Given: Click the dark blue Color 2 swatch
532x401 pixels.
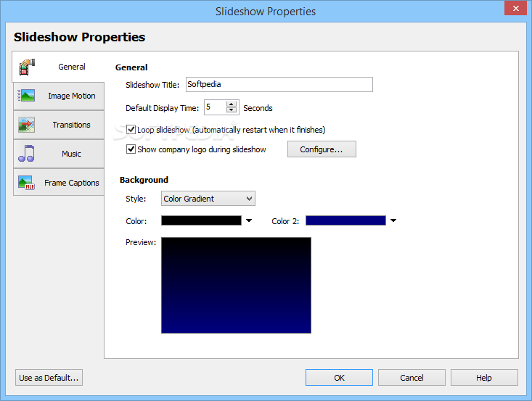Looking at the screenshot, I should point(345,220).
